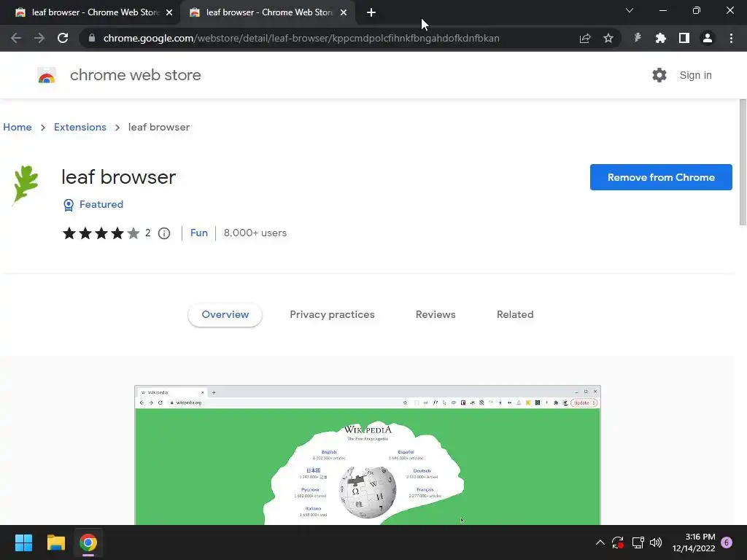Click the Chrome Web Store rainbow logo

pyautogui.click(x=47, y=75)
